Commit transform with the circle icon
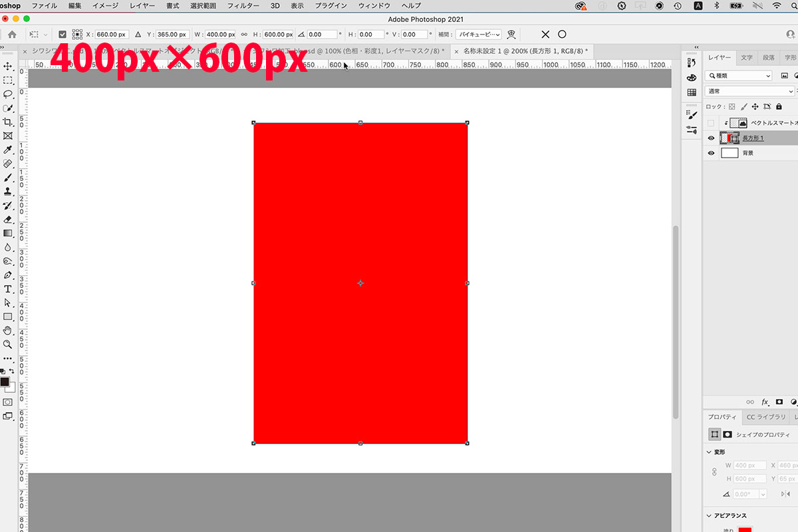Screen dimensions: 798x532 (x=562, y=35)
